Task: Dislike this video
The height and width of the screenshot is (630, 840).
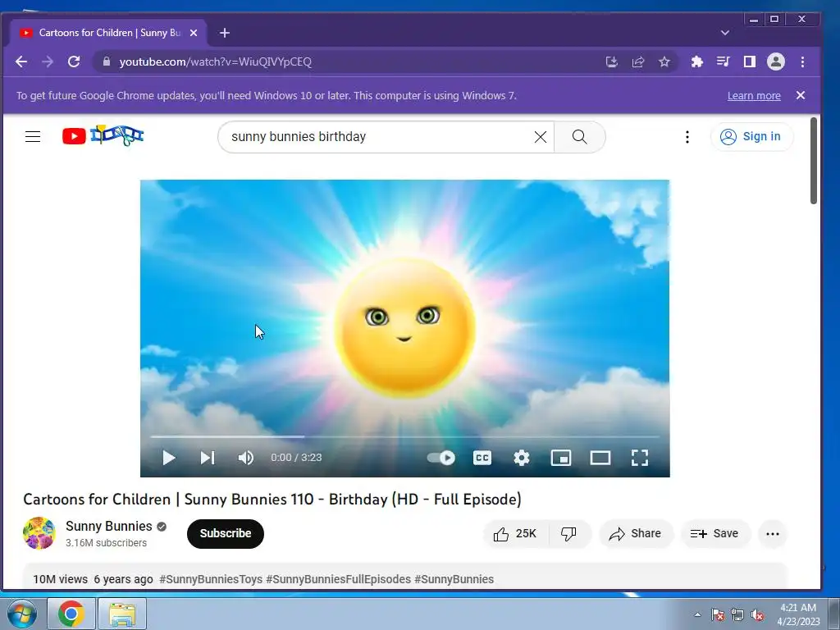Action: pyautogui.click(x=569, y=533)
